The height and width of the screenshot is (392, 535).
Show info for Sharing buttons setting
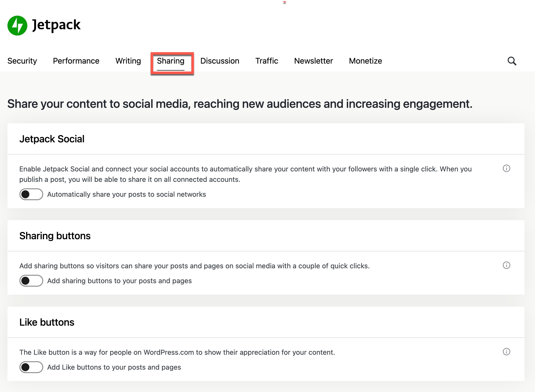[x=506, y=265]
